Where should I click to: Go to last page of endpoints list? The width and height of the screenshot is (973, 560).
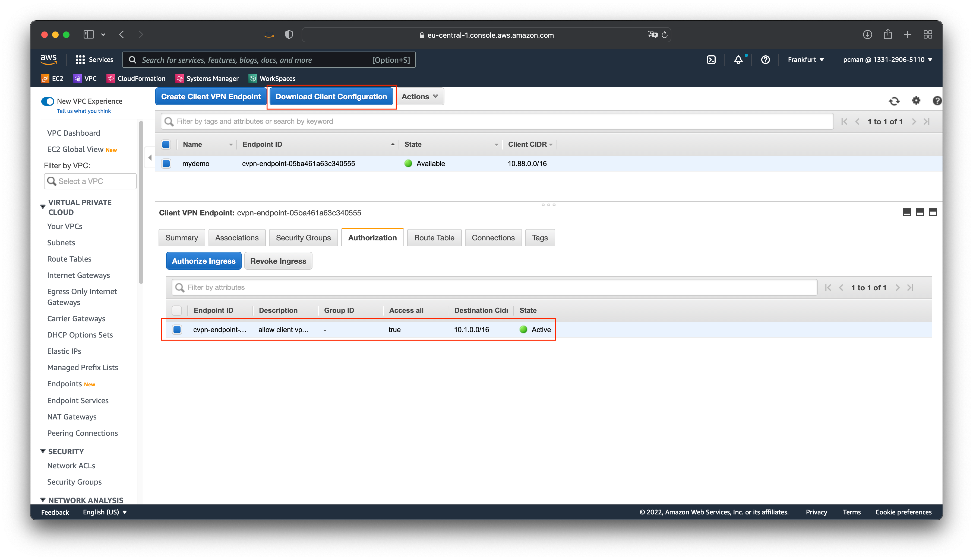tap(927, 122)
